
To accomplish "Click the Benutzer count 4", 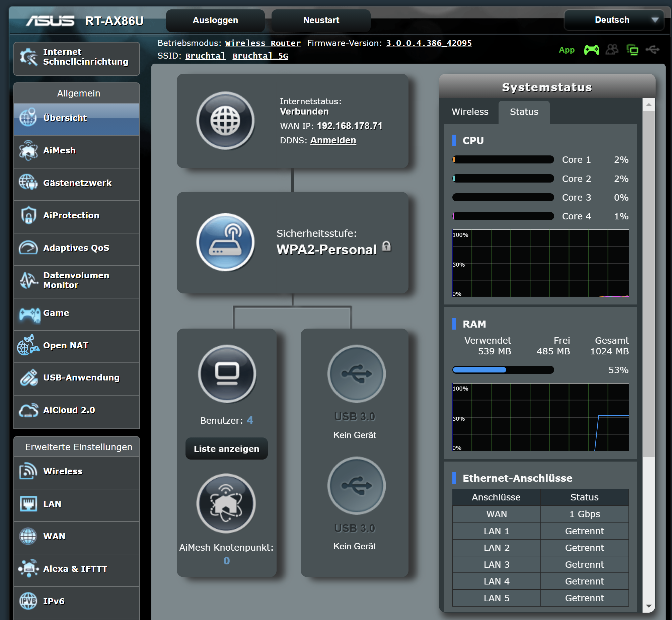I will pos(250,420).
